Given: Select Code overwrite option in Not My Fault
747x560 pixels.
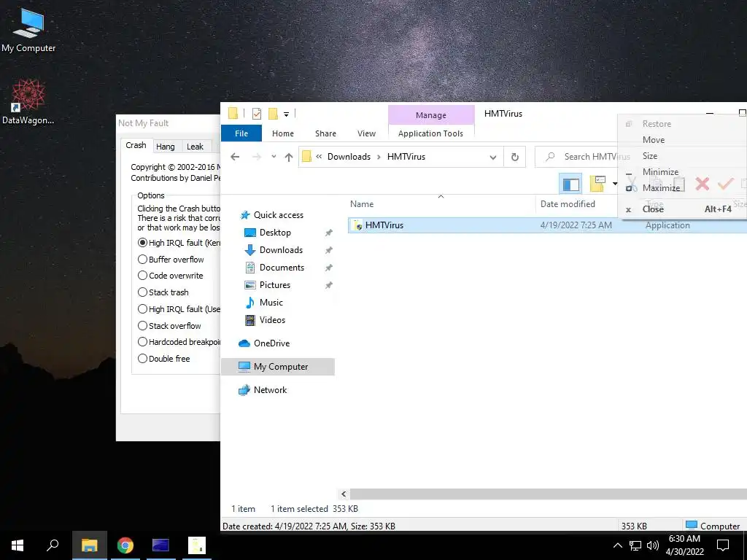Looking at the screenshot, I should (x=142, y=275).
